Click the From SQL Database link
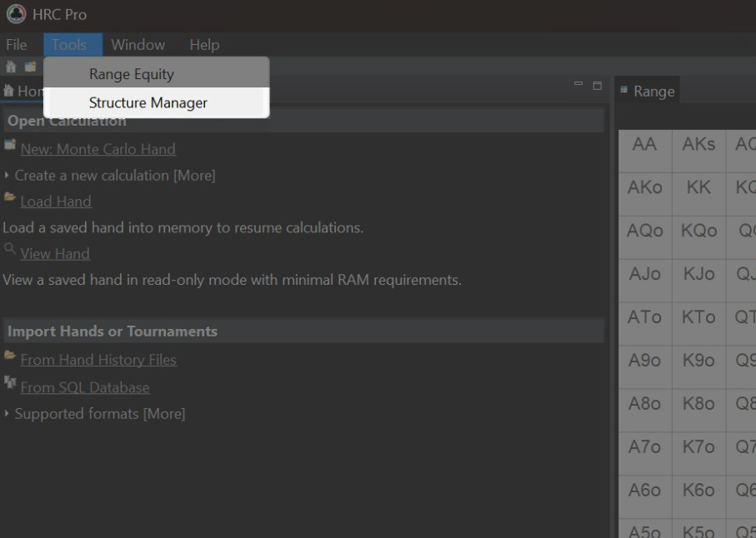The height and width of the screenshot is (538, 756). click(85, 388)
